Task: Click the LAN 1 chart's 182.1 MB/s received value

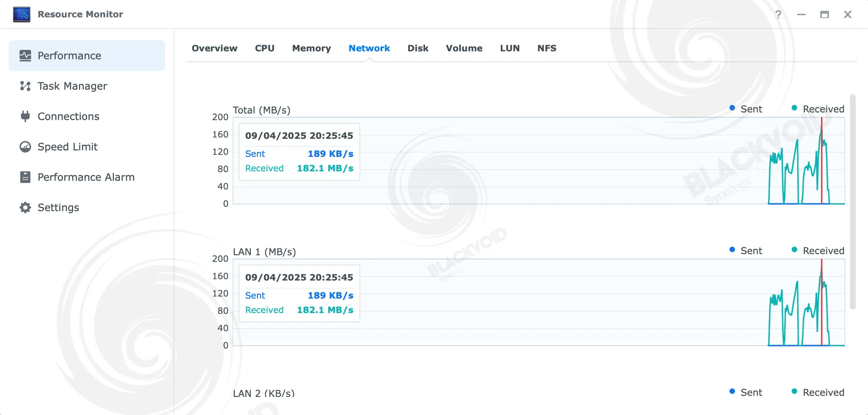Action: [325, 310]
